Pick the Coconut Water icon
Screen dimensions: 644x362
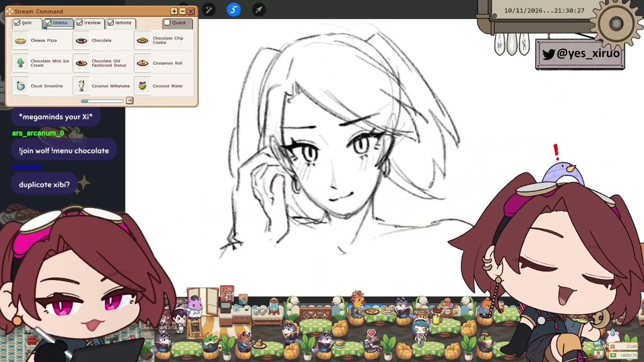142,86
